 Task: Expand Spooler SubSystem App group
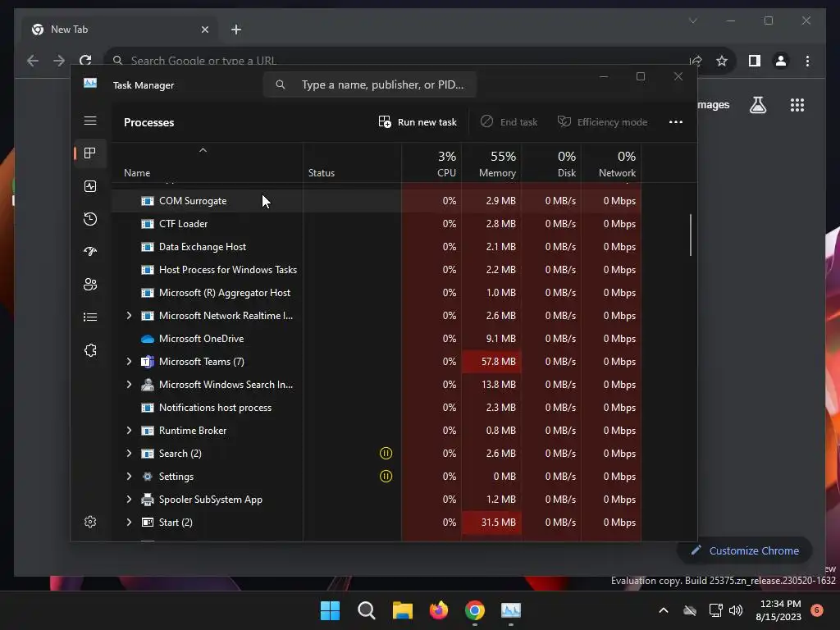[129, 500]
